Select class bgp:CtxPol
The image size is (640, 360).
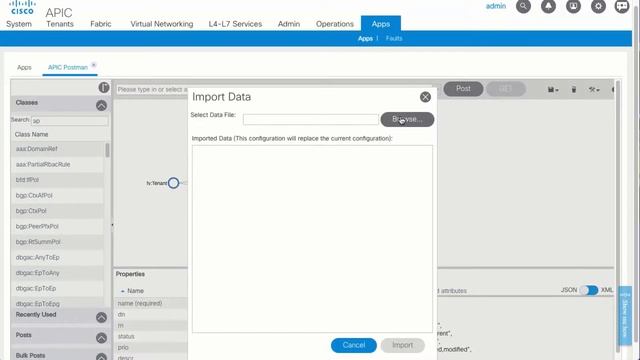point(57,211)
